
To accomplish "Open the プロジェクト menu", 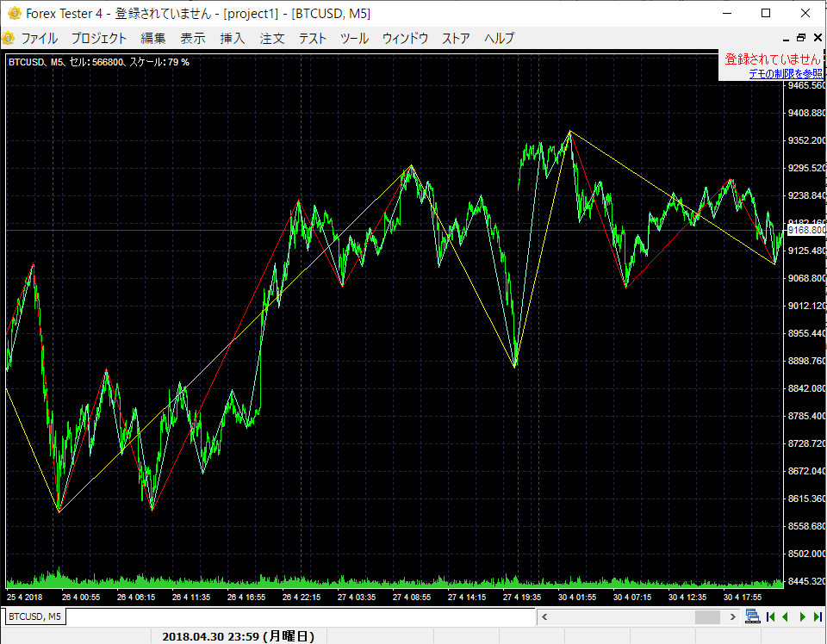I will pos(99,39).
